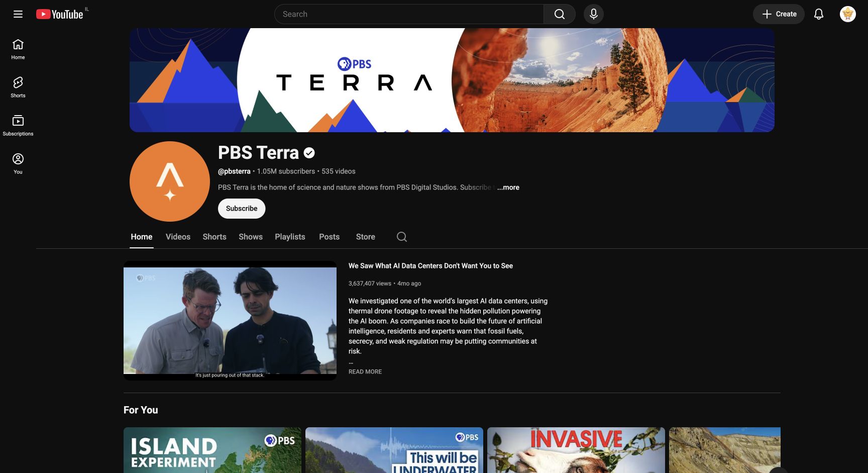Open Shorts in the sidebar
This screenshot has height=473, width=868.
pos(18,87)
